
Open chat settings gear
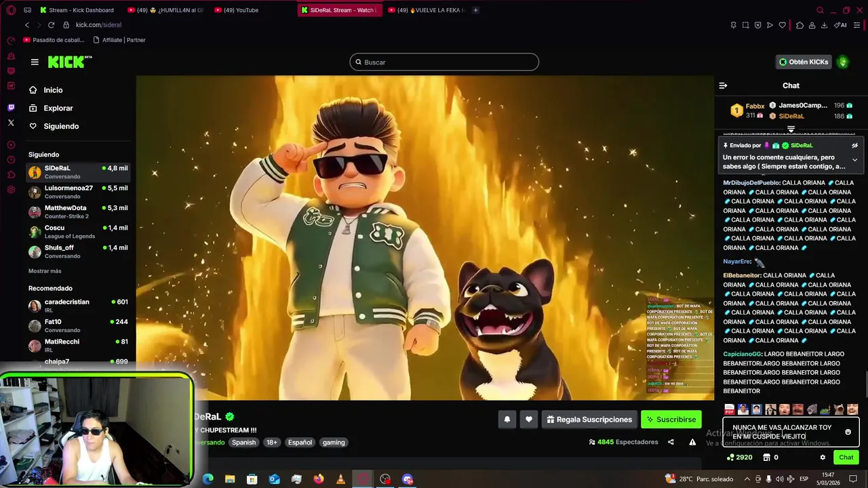[x=823, y=457]
